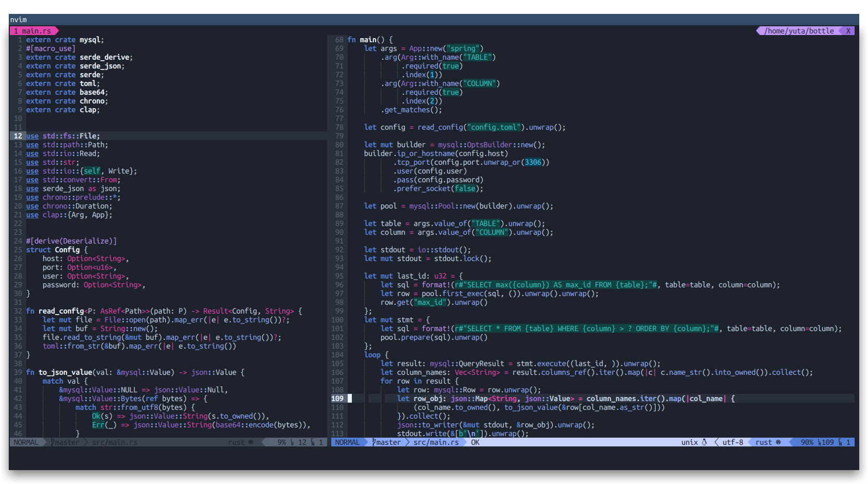Select highlighted line 109 gutter number
This screenshot has height=484, width=868.
337,398
